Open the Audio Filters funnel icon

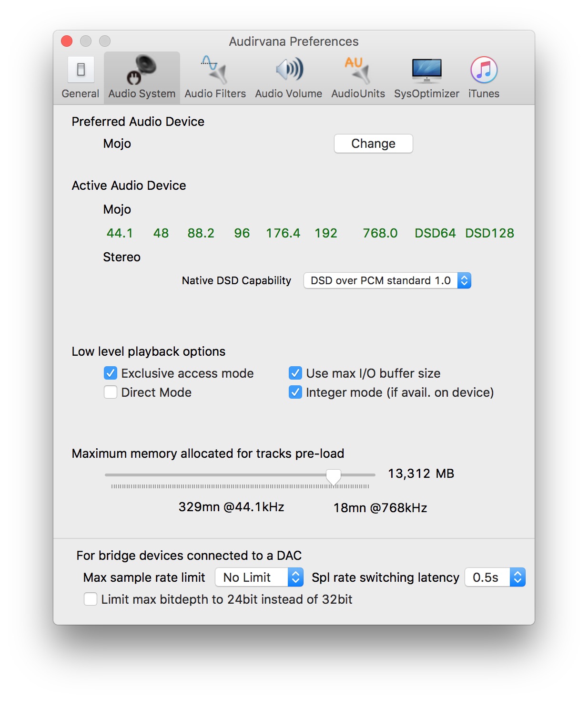215,70
